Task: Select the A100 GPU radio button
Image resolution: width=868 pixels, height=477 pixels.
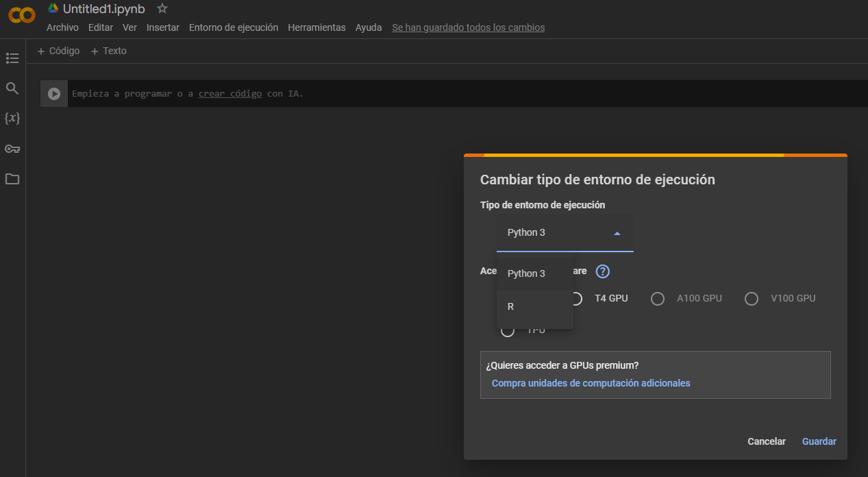Action: coord(658,299)
